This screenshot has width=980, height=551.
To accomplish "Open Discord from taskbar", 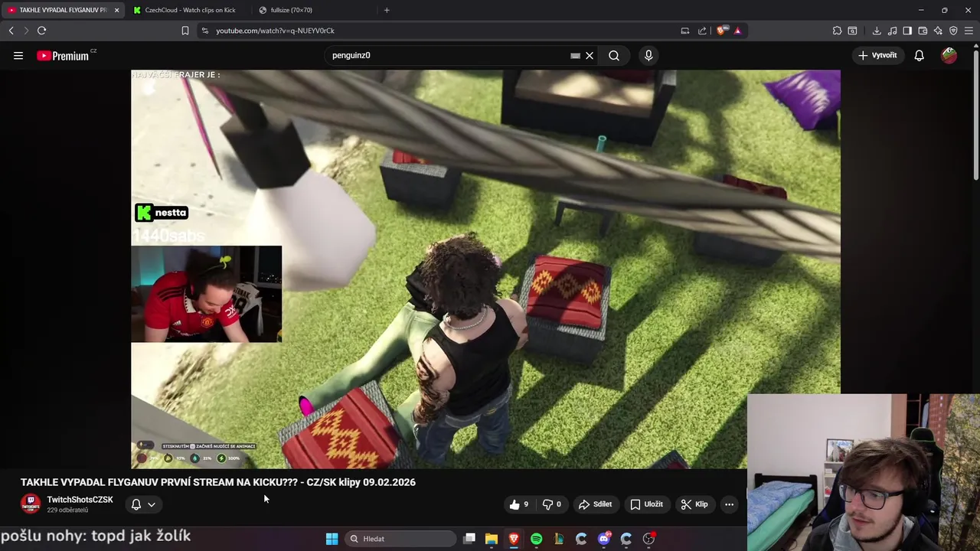I will pyautogui.click(x=603, y=539).
